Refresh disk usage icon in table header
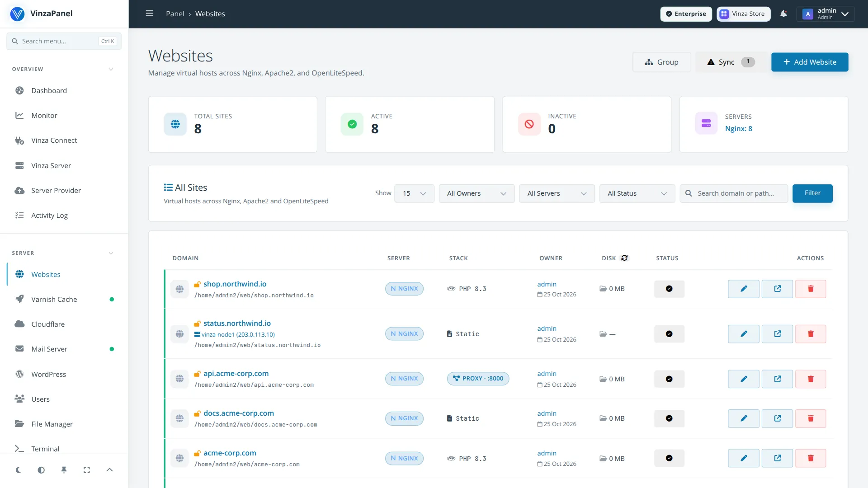This screenshot has width=868, height=488. pyautogui.click(x=624, y=258)
